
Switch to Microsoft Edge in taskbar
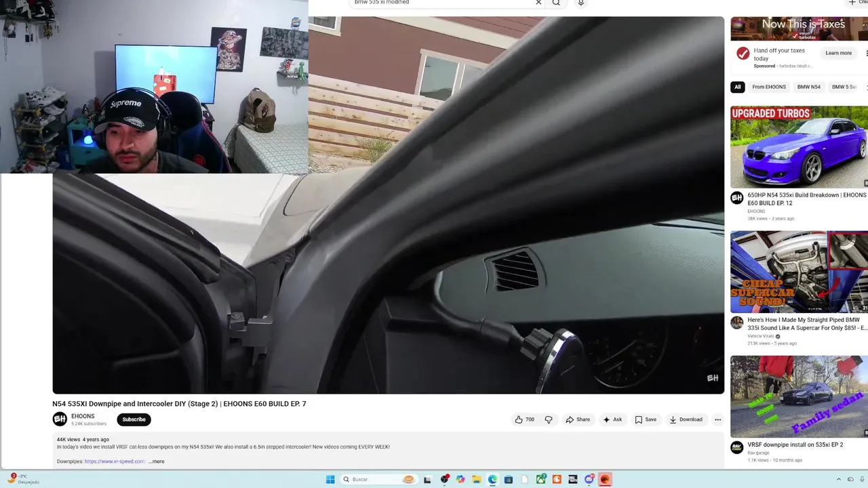click(x=492, y=479)
